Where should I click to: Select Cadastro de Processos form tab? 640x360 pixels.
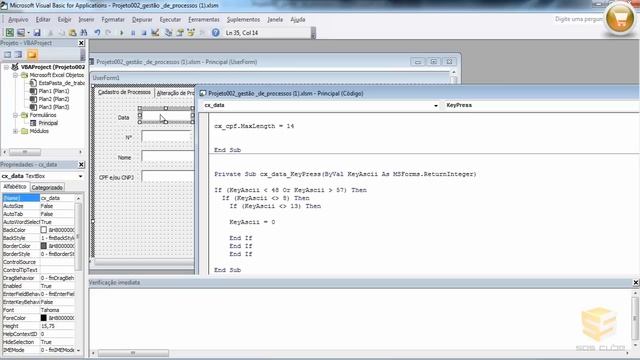124,92
